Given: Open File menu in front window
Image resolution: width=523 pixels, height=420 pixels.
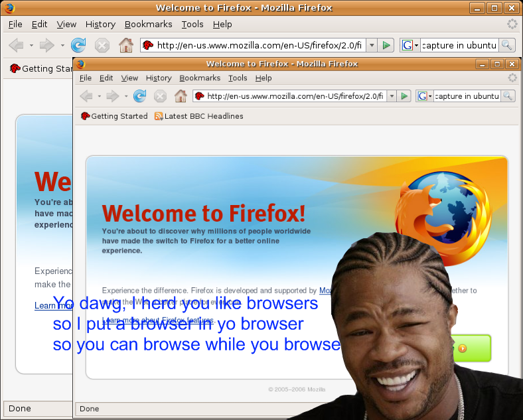Looking at the screenshot, I should 86,78.
